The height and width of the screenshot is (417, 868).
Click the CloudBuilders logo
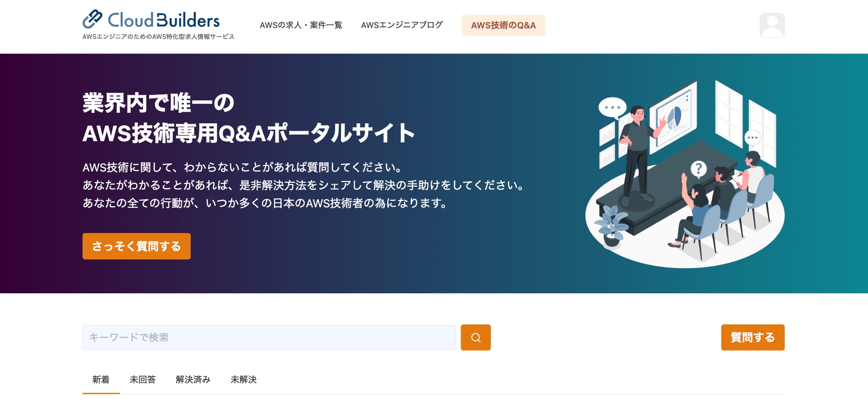pos(151,20)
